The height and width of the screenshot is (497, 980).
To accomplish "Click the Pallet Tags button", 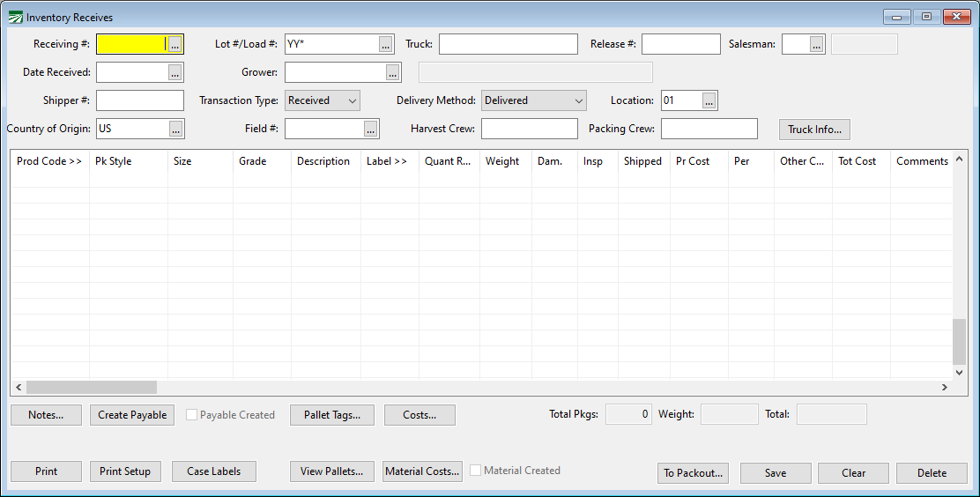I will tap(332, 415).
